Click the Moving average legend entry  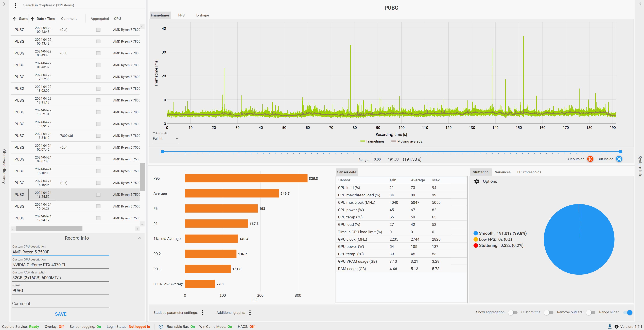pyautogui.click(x=407, y=141)
